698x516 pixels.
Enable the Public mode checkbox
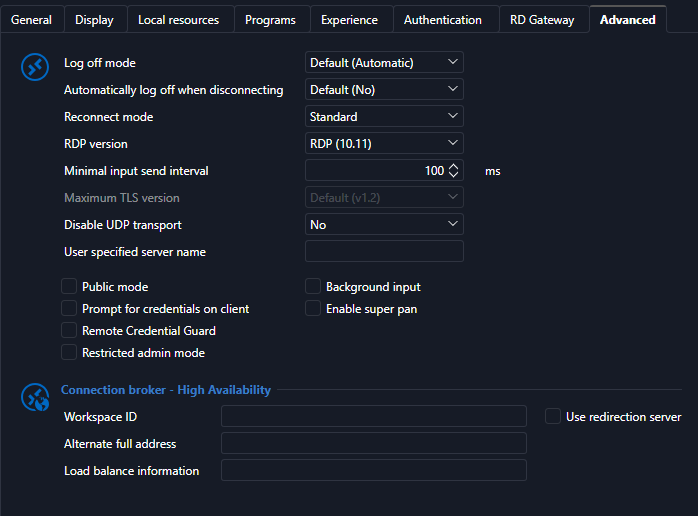click(69, 286)
